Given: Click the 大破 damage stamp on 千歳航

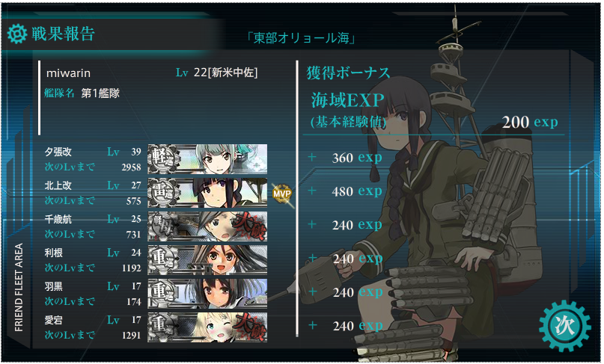Looking at the screenshot, I should [251, 226].
